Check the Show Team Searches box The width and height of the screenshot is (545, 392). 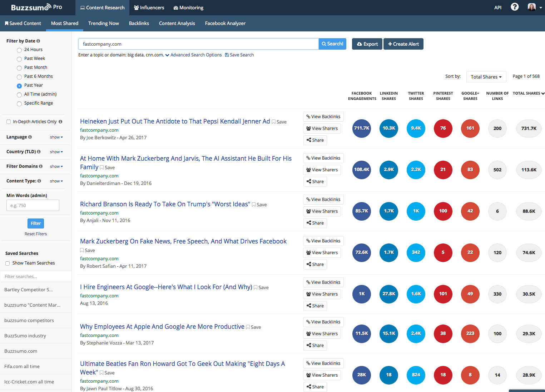click(8, 263)
